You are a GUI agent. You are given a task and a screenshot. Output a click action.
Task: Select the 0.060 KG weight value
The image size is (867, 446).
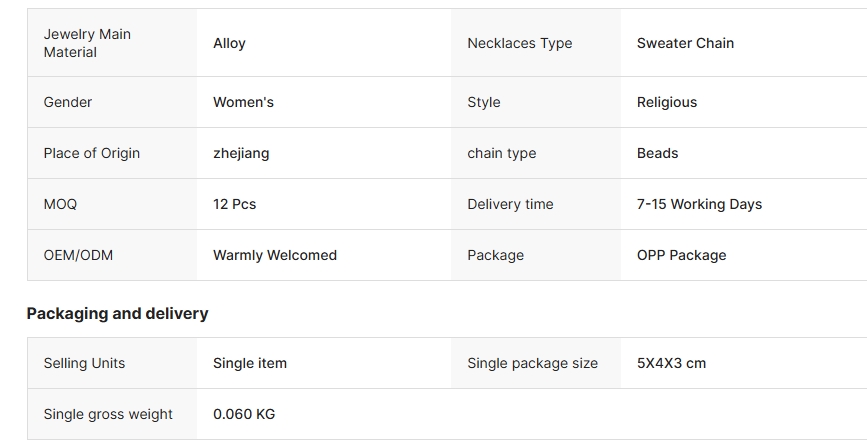[244, 414]
